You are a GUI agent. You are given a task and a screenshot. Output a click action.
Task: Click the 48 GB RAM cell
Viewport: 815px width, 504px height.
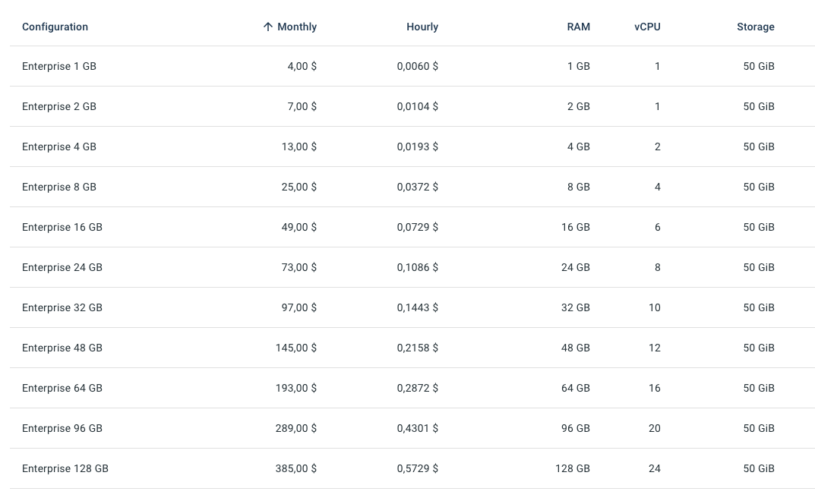(x=576, y=348)
